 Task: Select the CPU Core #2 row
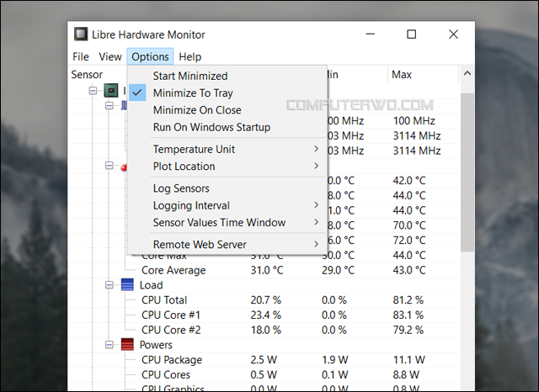[264, 331]
